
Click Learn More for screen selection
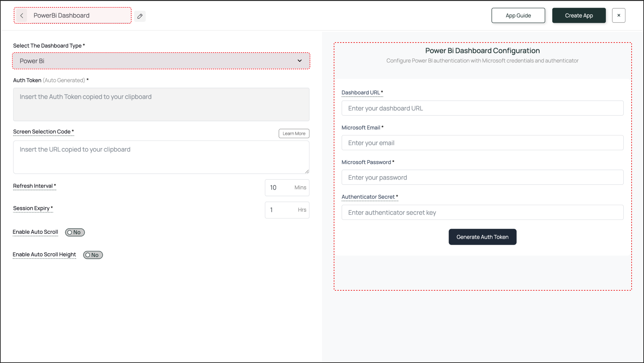[x=294, y=134]
